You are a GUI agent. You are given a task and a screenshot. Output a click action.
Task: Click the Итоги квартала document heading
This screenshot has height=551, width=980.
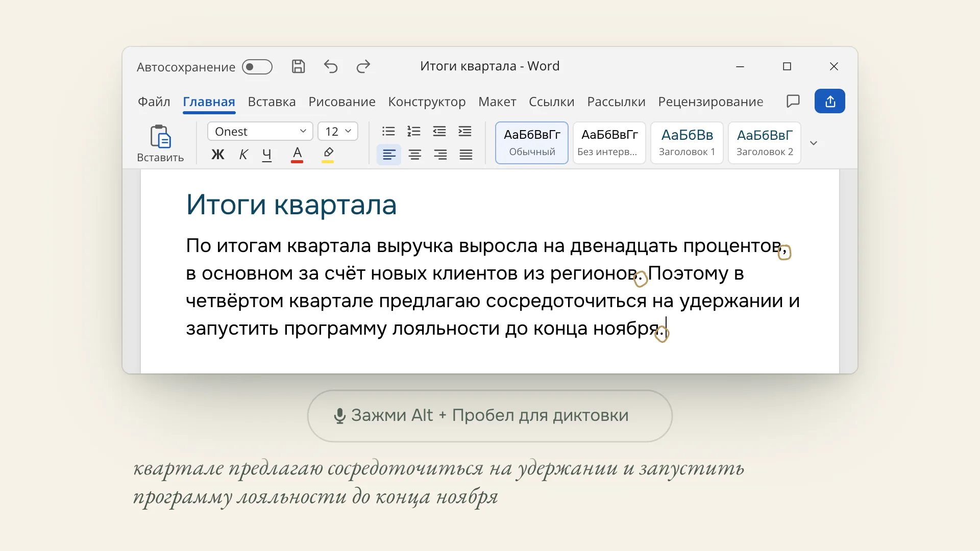[x=291, y=205]
